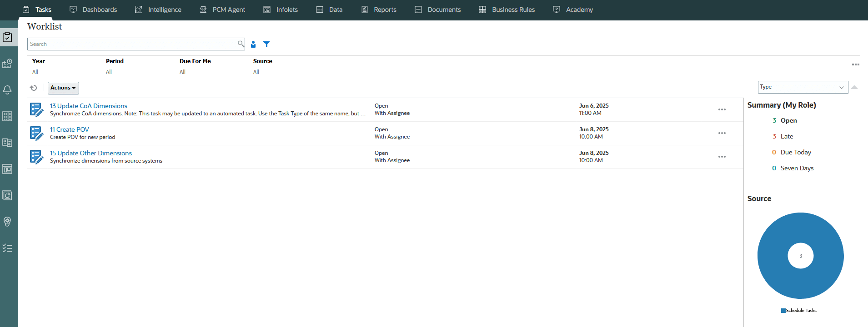The image size is (868, 327).
Task: Expand the Type dropdown
Action: 803,87
